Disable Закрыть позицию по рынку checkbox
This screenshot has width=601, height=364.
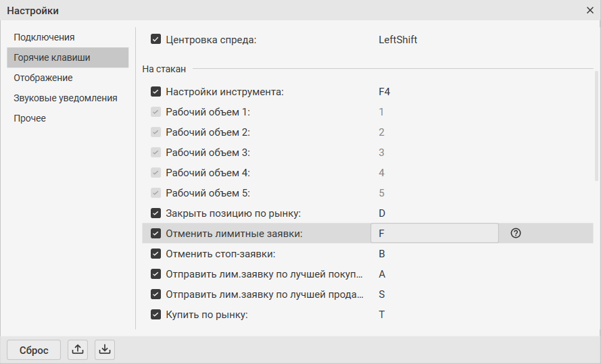pyautogui.click(x=155, y=213)
